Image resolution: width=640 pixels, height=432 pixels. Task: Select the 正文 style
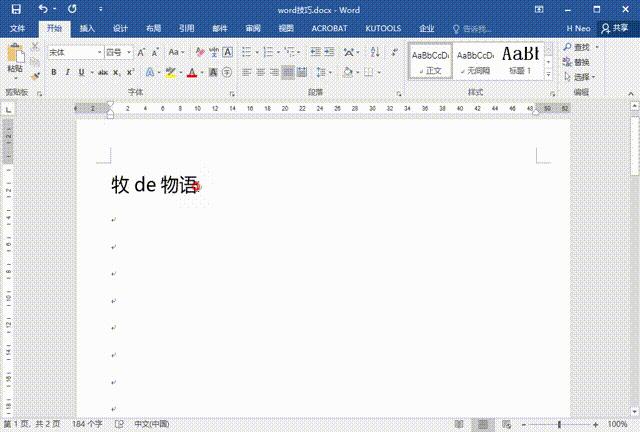(x=431, y=61)
